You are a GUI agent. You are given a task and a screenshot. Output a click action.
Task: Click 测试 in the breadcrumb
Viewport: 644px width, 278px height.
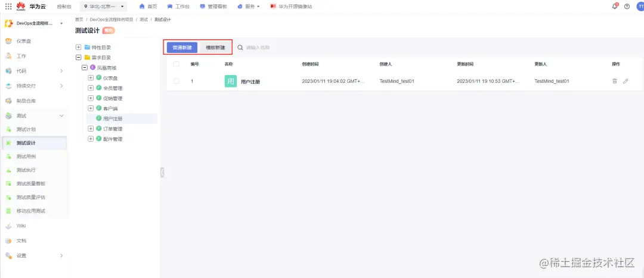point(144,19)
